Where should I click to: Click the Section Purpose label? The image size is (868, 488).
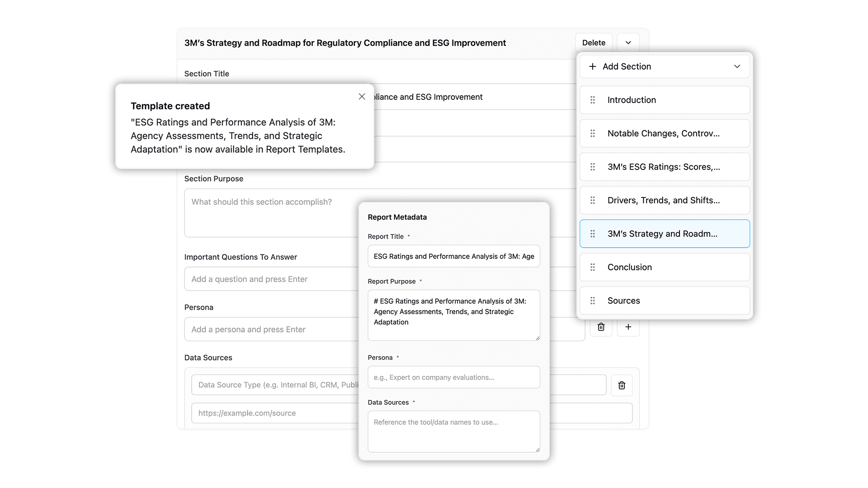[x=214, y=178]
